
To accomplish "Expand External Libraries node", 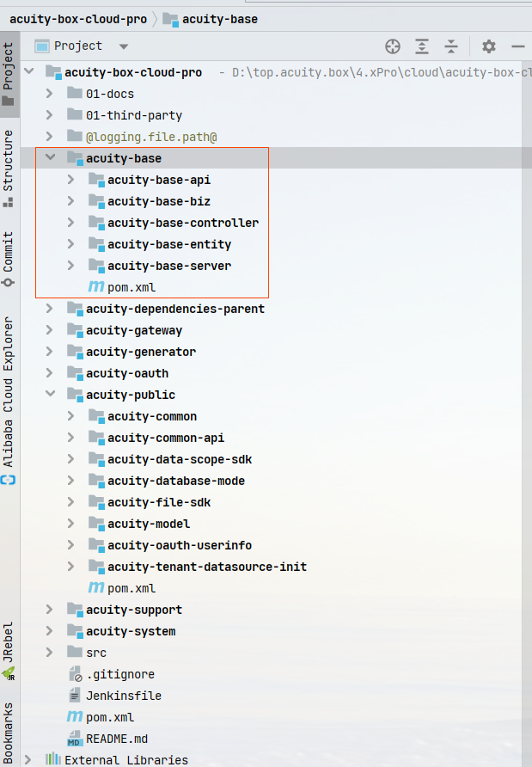I will (x=28, y=760).
